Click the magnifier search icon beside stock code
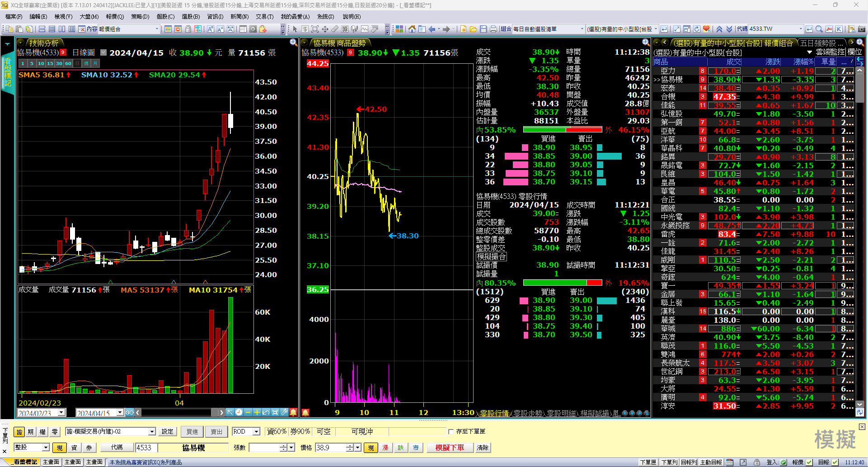This screenshot has width=868, height=467. (x=819, y=29)
